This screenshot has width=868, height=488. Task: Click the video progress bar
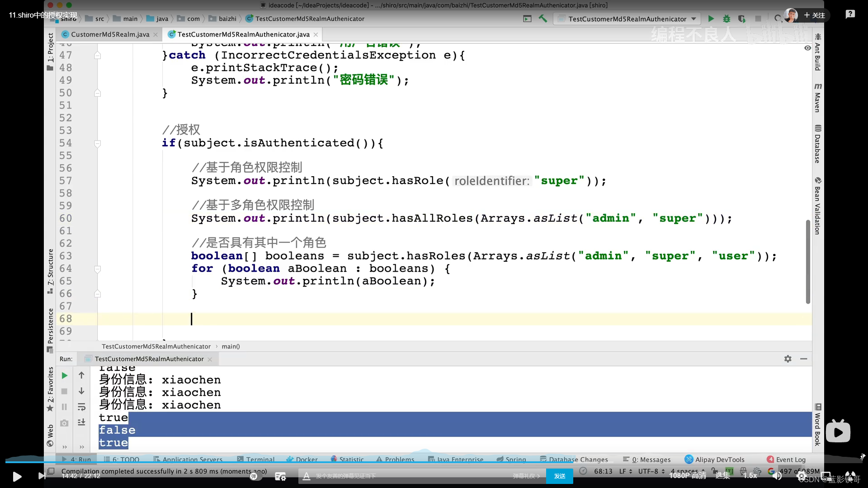434,462
